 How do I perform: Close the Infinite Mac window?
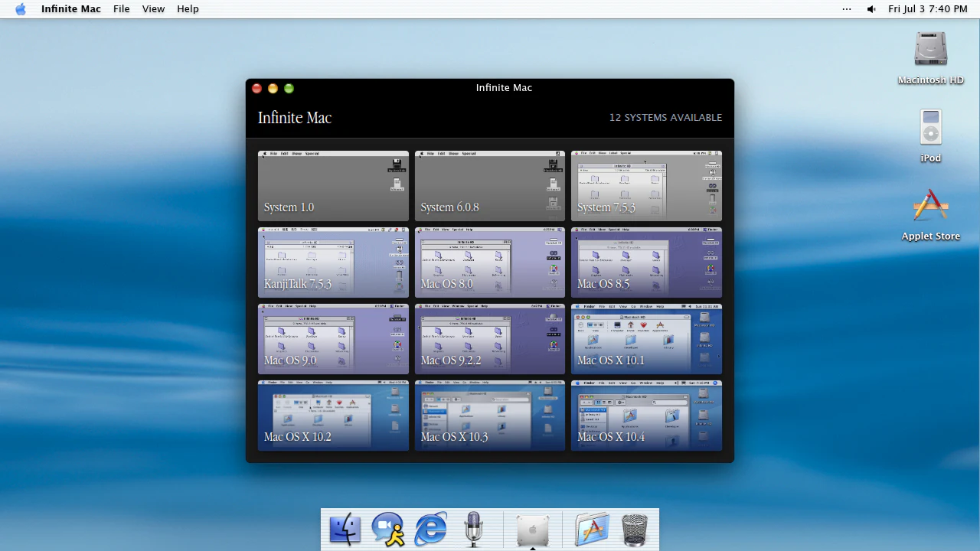coord(257,89)
